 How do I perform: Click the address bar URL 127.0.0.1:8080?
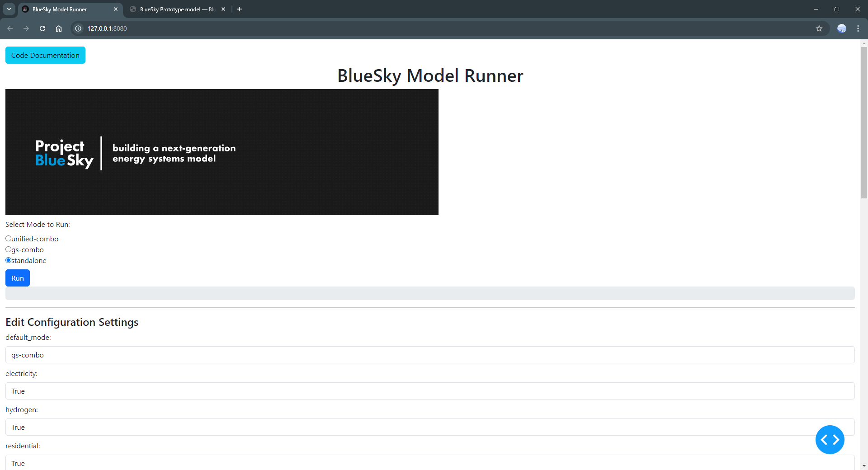pos(107,28)
